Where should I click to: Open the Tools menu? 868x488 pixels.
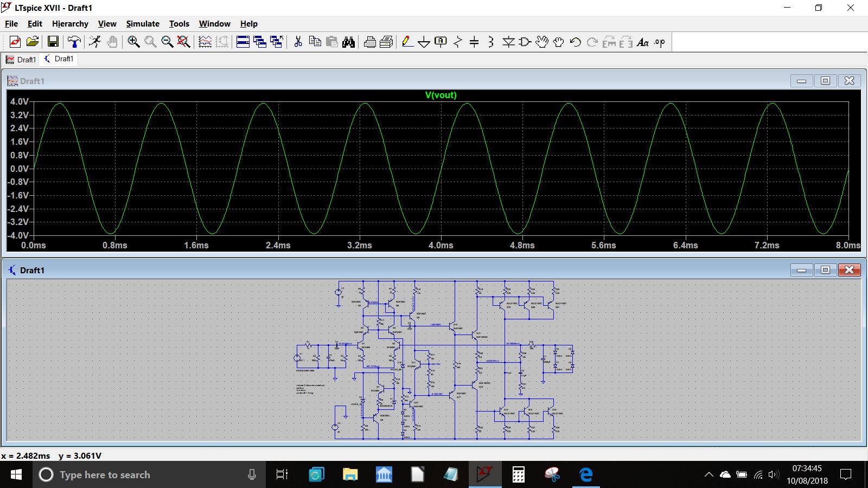tap(179, 24)
